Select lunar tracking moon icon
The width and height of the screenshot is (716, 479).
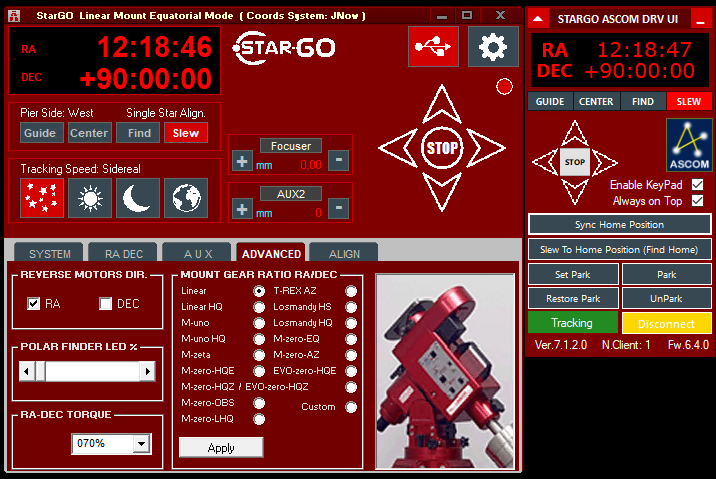point(138,198)
